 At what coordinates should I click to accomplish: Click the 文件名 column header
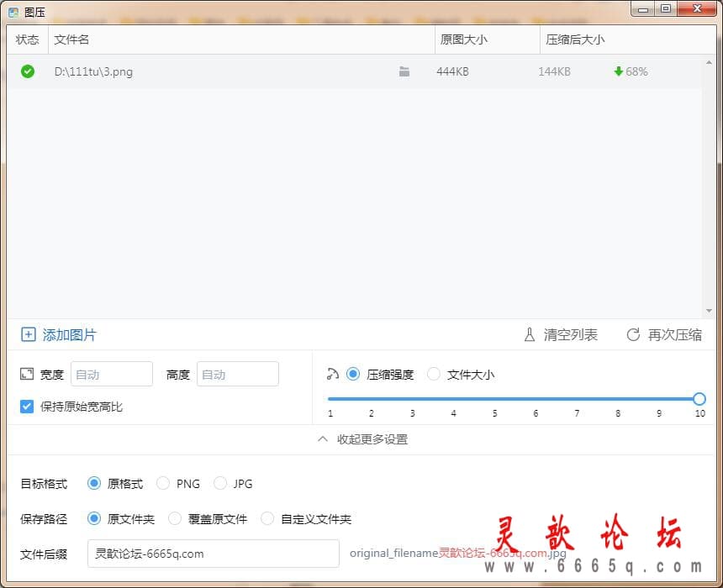[x=241, y=39]
